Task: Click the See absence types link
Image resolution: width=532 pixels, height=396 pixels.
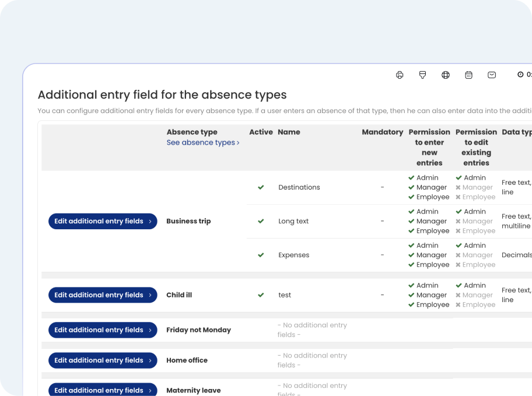Action: coord(203,142)
